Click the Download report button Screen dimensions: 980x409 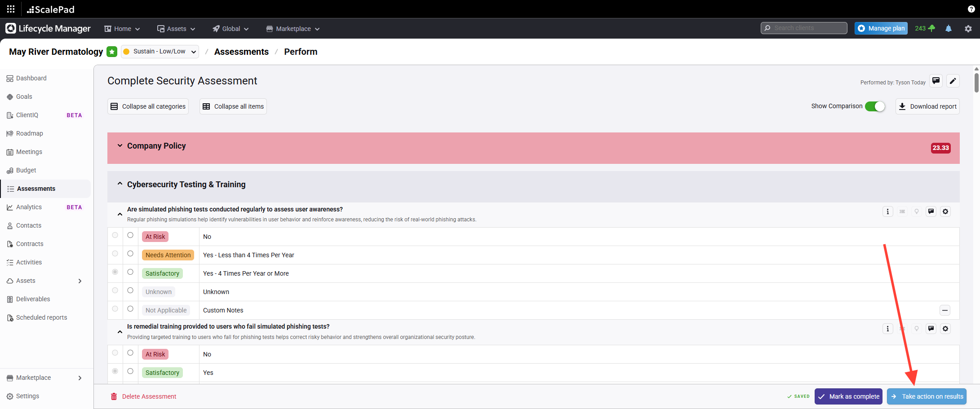pyautogui.click(x=927, y=106)
